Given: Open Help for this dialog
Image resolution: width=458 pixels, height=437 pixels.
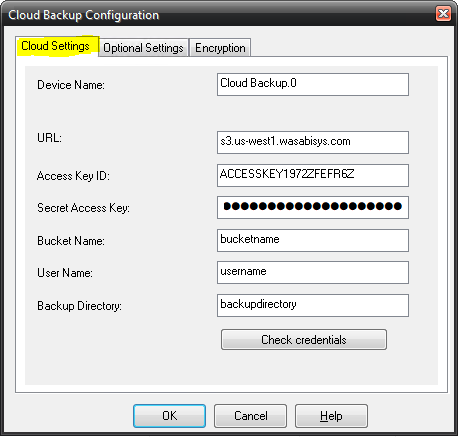Looking at the screenshot, I should pos(331,416).
